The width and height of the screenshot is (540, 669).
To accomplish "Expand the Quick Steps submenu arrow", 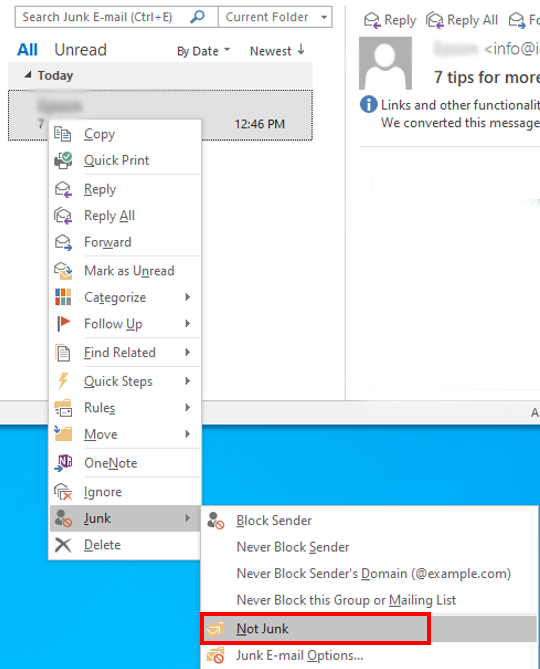I will tap(188, 381).
